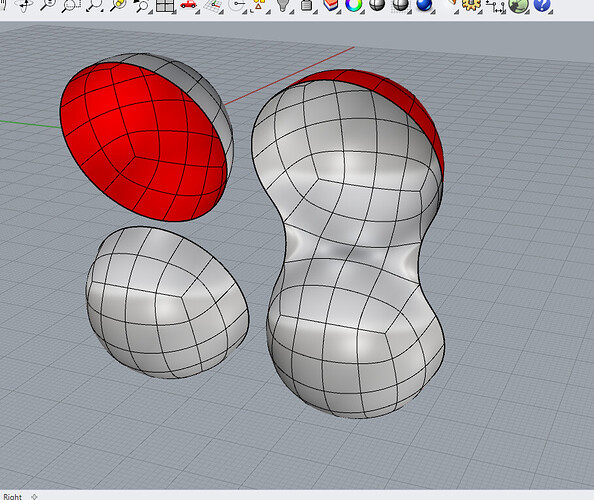Click the Zoom Dynamic magnifier icon
594x500 pixels.
coord(48,5)
